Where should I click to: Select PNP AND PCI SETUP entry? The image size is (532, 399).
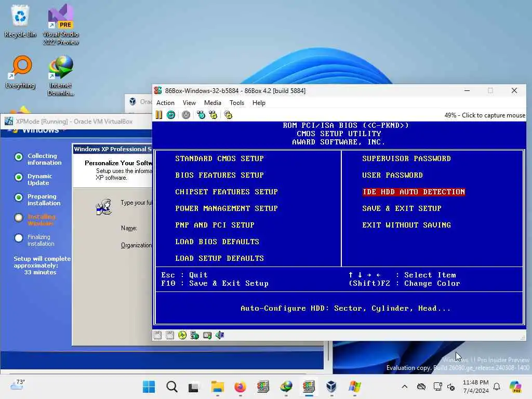click(x=215, y=225)
